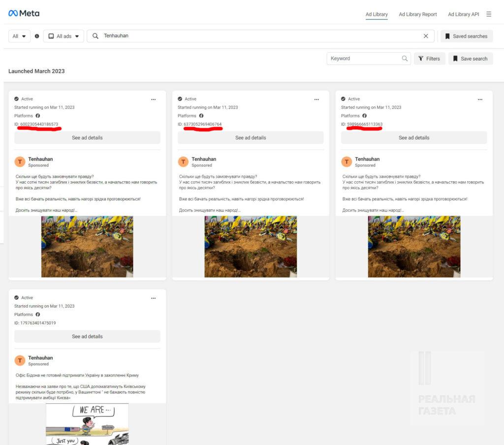See ad details for second ad

point(251,138)
